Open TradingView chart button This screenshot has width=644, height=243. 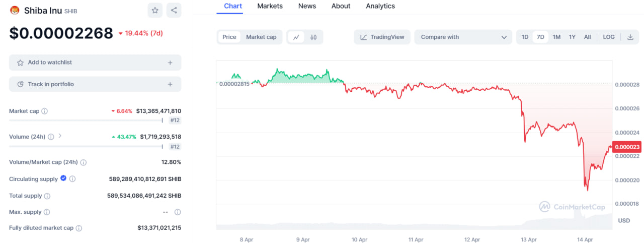click(382, 37)
